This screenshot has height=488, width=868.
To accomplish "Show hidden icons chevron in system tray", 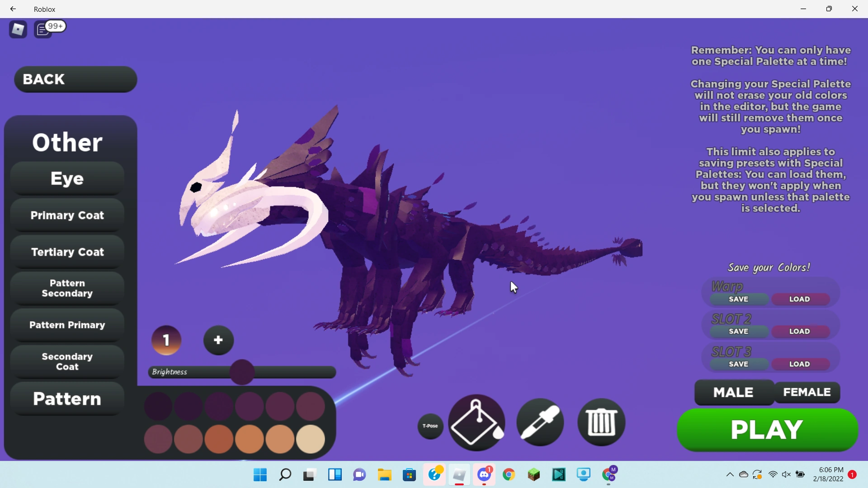I will (x=730, y=474).
